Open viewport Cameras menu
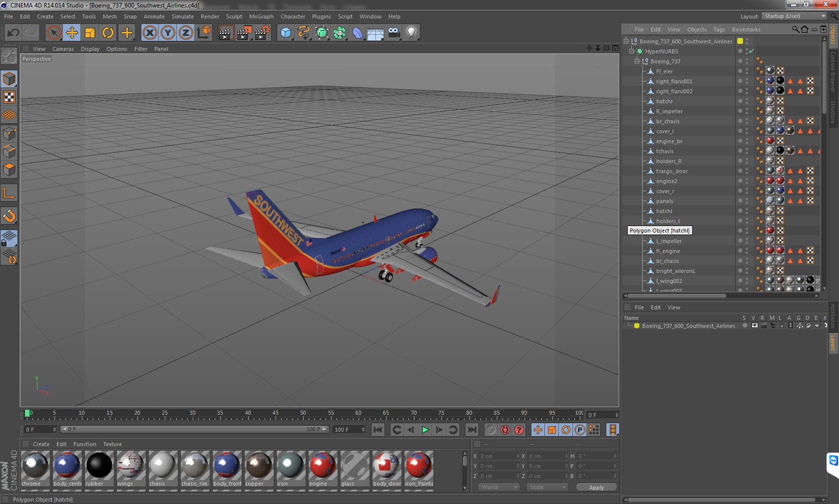 click(63, 49)
